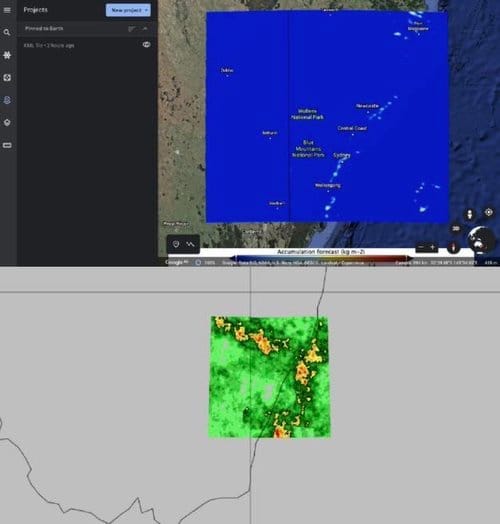Click the I'm Feeling Lucky dice icon
This screenshot has width=500, height=524.
coord(7,78)
